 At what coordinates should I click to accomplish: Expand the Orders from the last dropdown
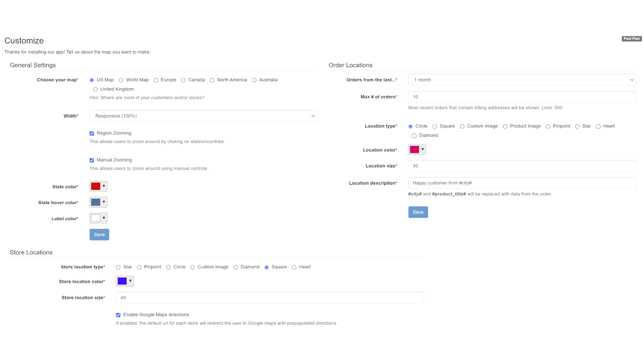coord(522,80)
